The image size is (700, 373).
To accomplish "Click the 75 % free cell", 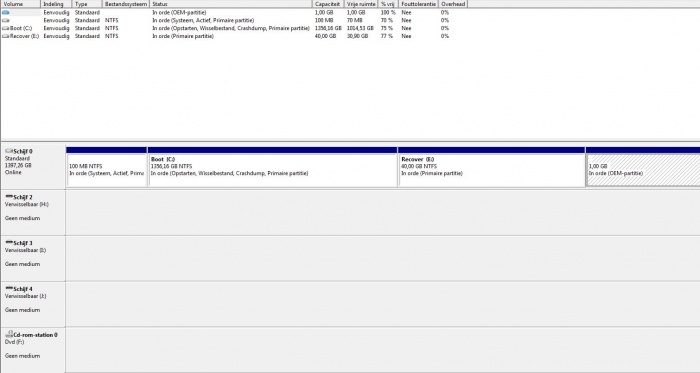I will tap(387, 28).
